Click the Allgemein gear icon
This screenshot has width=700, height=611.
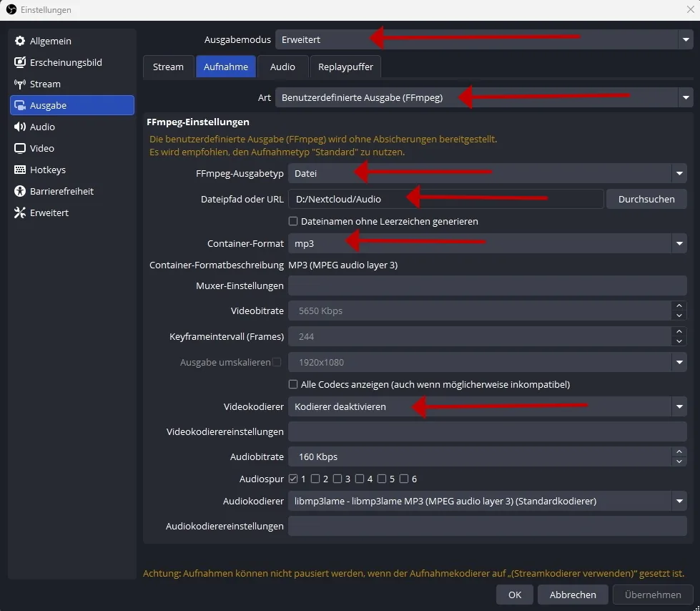[19, 41]
